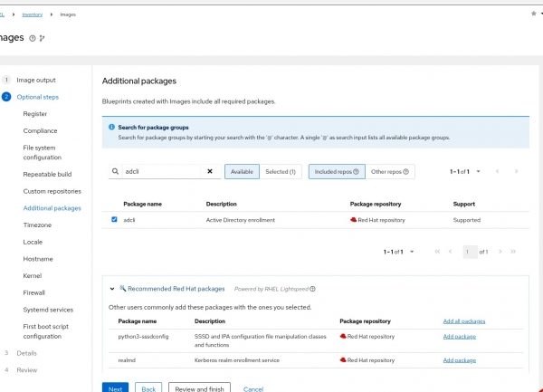Open the dropdown arrow beside the star
Image resolution: width=543 pixels, height=392 pixels.
[541, 14]
